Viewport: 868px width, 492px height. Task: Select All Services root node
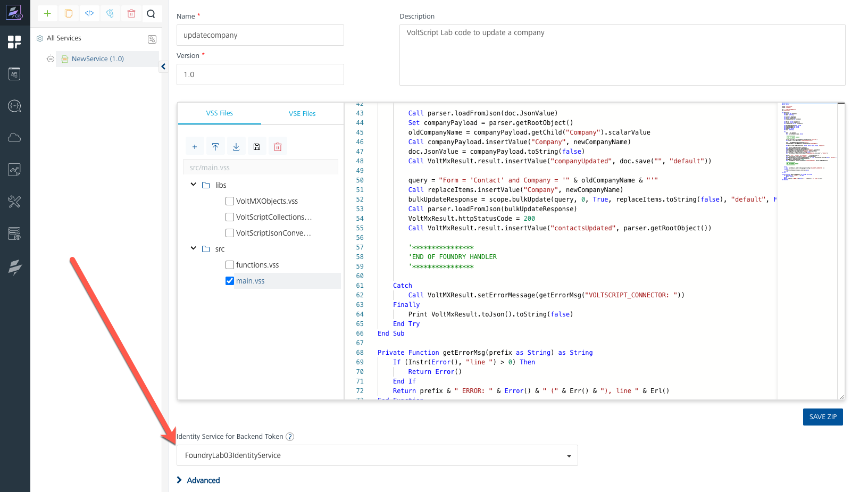(x=64, y=38)
